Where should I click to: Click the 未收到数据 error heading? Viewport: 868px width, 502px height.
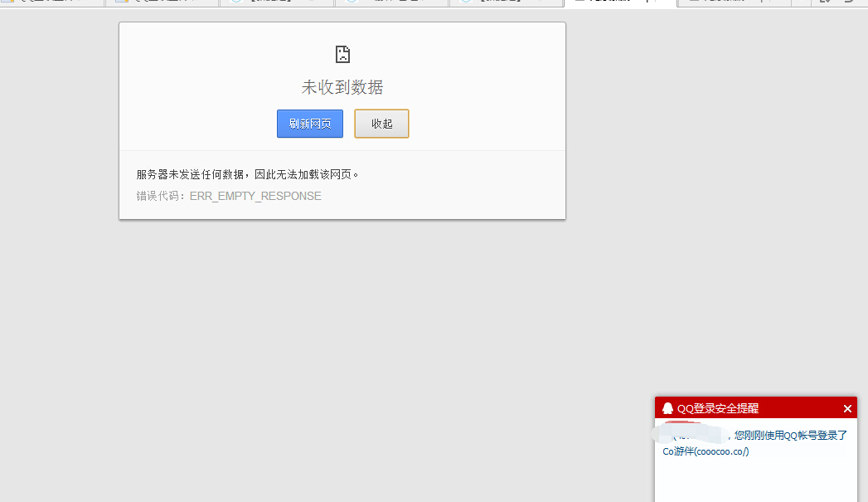click(342, 87)
